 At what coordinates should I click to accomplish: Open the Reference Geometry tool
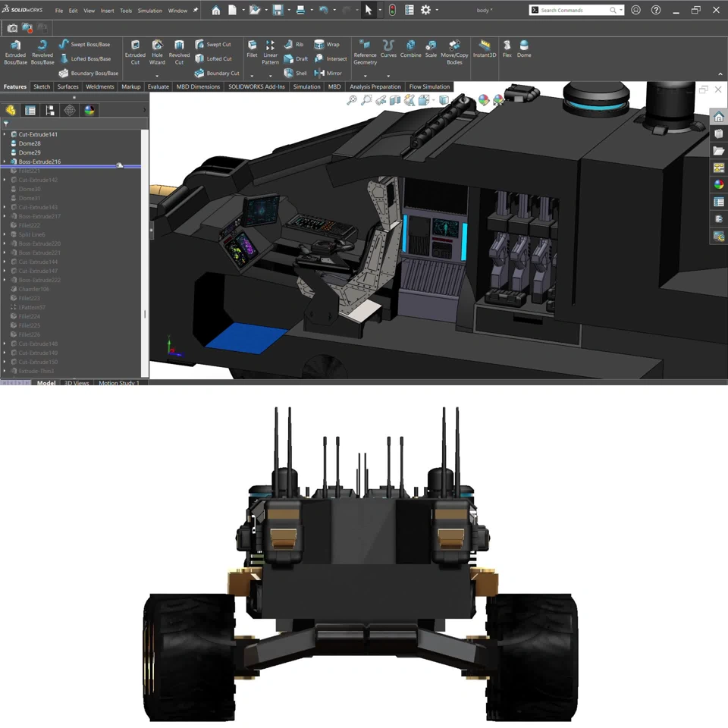coord(365,52)
